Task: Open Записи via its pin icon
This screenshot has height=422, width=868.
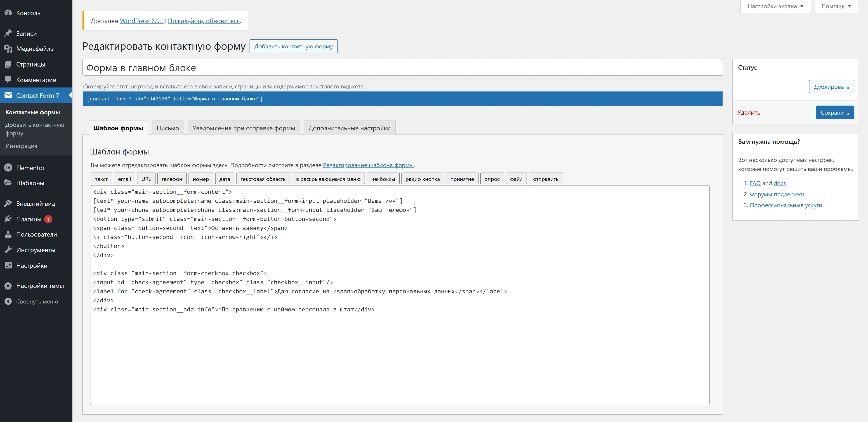Action: [x=8, y=33]
